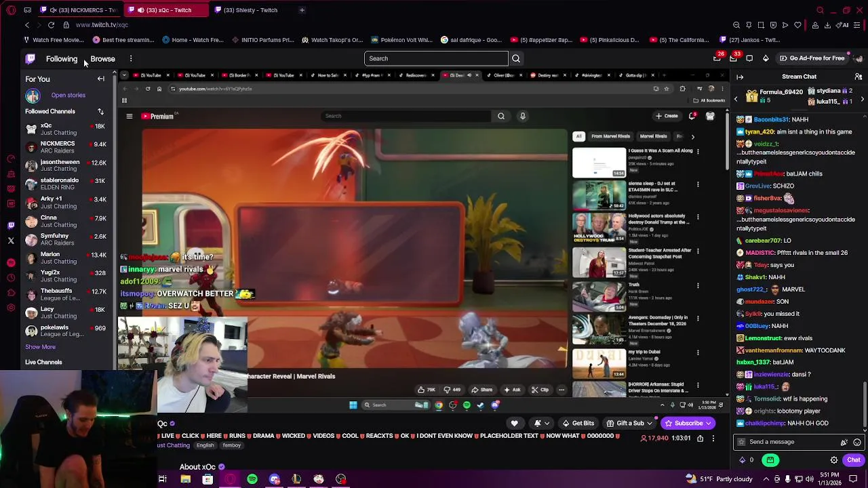Image resolution: width=868 pixels, height=488 pixels.
Task: Open notification bell dropdown for xQc
Action: point(542,424)
